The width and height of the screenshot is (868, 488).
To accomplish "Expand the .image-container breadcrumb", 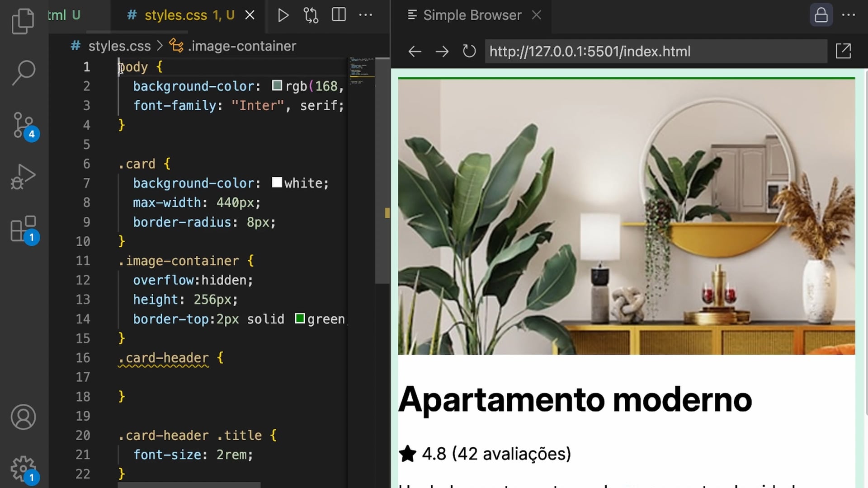I will pyautogui.click(x=242, y=46).
